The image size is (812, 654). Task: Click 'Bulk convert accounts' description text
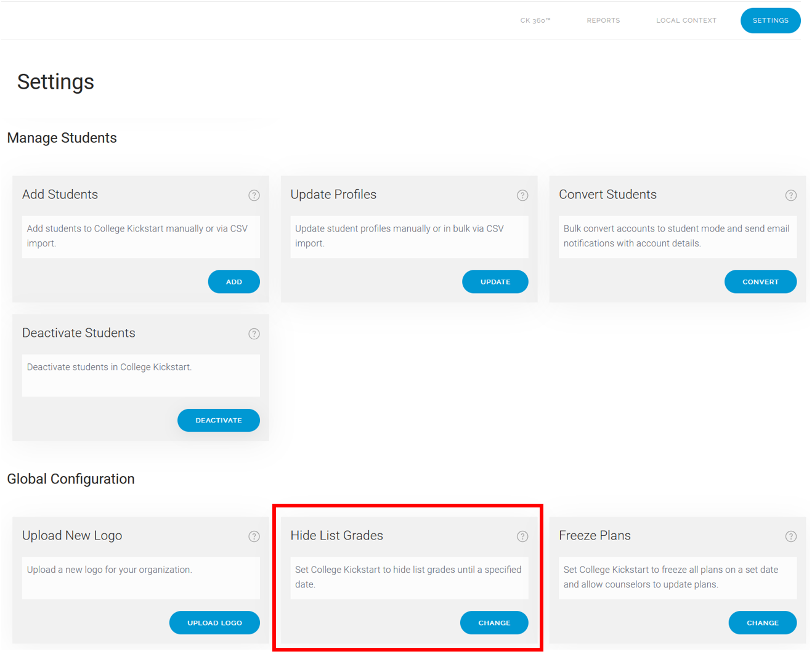click(676, 236)
